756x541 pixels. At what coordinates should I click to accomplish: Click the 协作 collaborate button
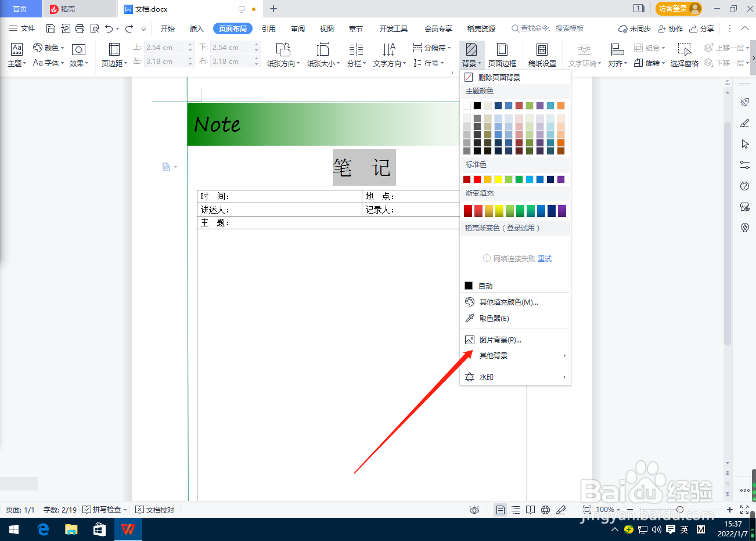671,28
